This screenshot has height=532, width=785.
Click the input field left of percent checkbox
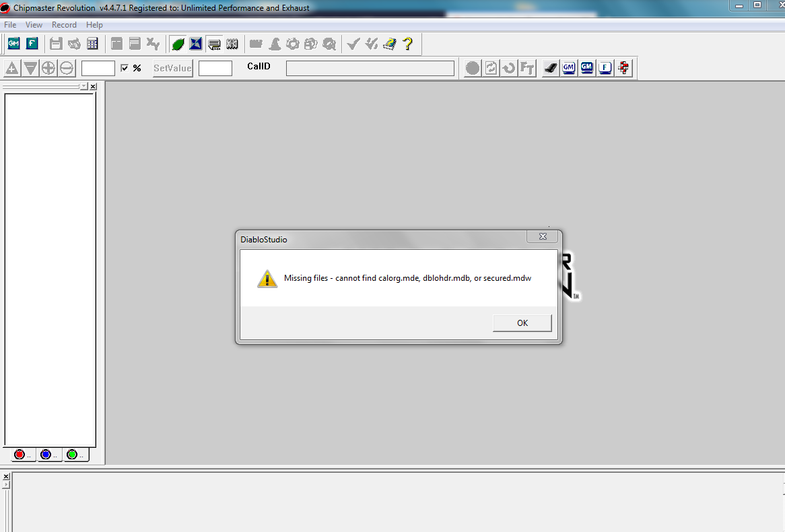click(x=98, y=68)
